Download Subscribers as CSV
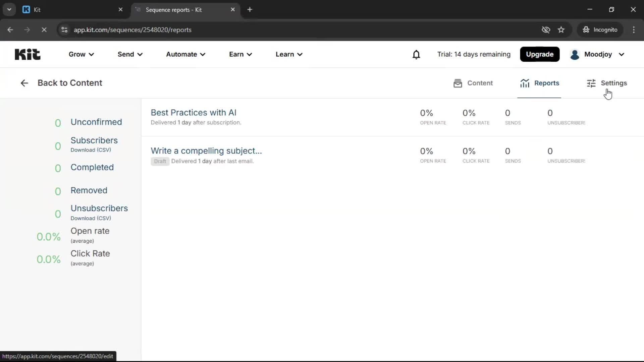This screenshot has width=644, height=362. coord(91,150)
